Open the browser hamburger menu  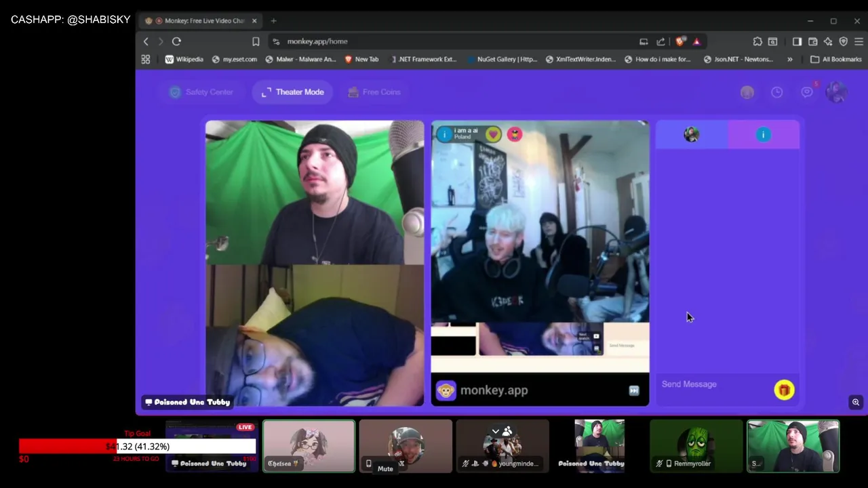859,41
